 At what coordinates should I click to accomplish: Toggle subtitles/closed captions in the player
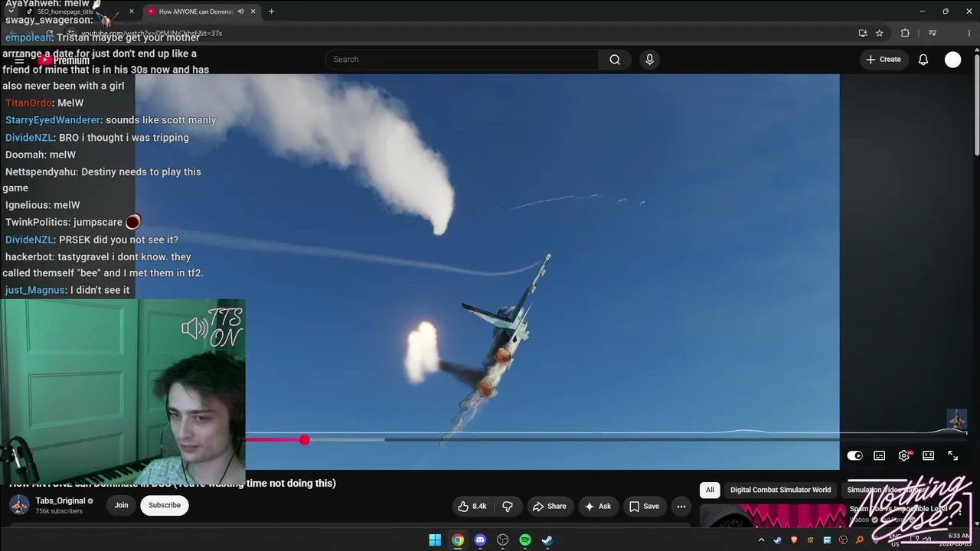point(880,455)
